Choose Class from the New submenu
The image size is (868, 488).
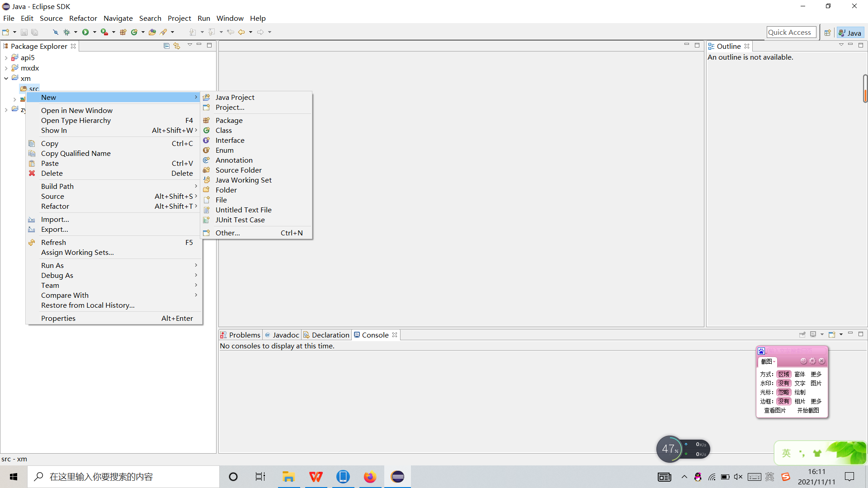[x=257, y=130]
